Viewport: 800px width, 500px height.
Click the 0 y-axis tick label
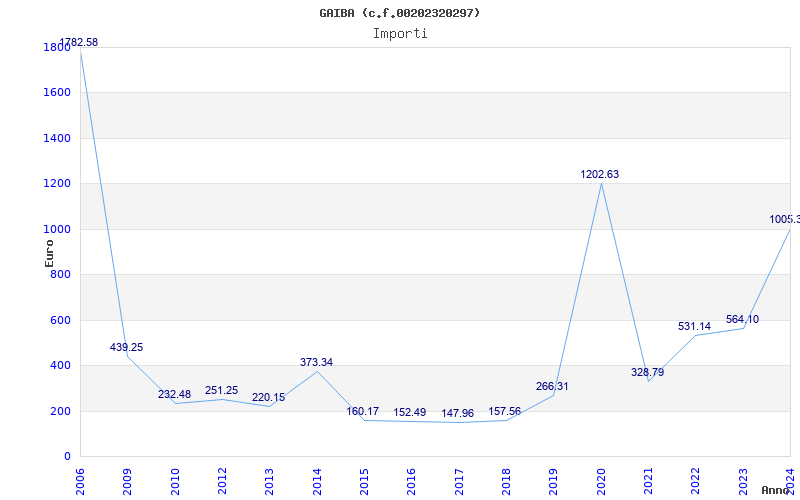point(67,457)
